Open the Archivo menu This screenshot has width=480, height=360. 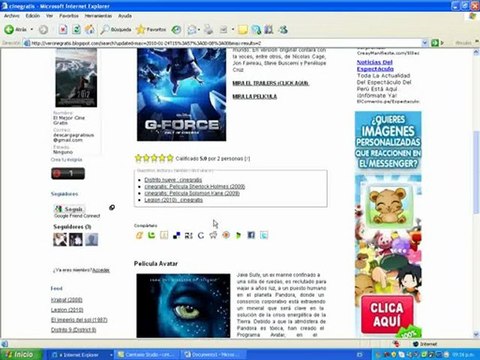coord(12,16)
